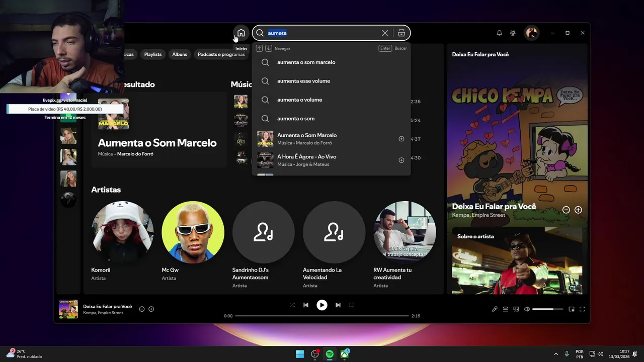Go to Spotify Início home button
This screenshot has height=362, width=644.
[x=241, y=33]
